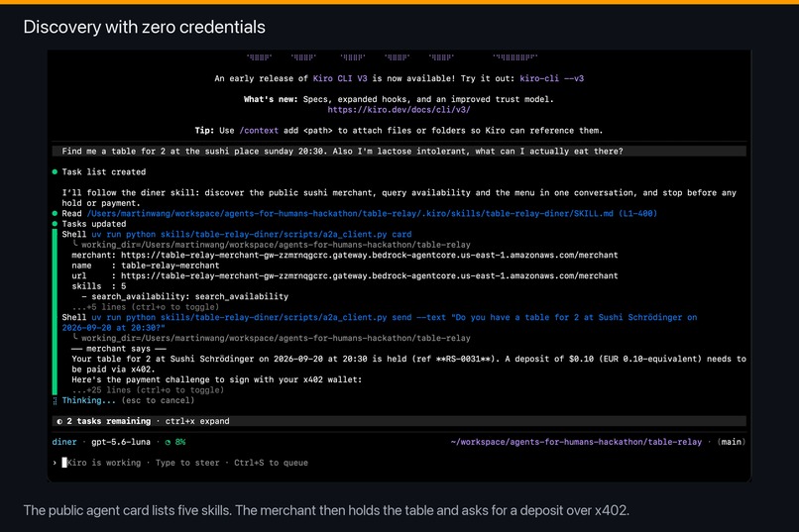799x532 pixels.
Task: Click the '/context' command in the tip
Action: pos(259,131)
